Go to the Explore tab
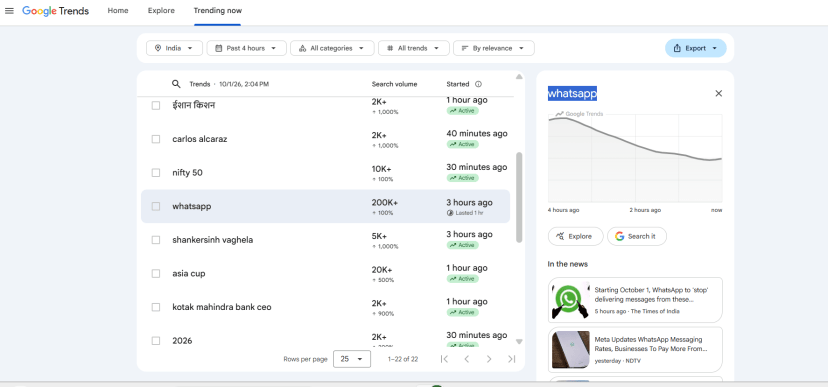The height and width of the screenshot is (387, 828). (x=161, y=11)
